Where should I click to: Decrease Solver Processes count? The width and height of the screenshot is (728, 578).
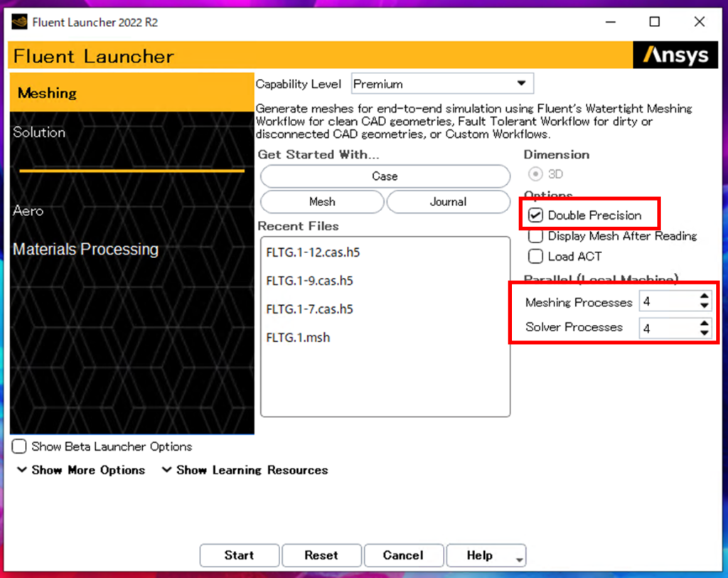pyautogui.click(x=705, y=333)
